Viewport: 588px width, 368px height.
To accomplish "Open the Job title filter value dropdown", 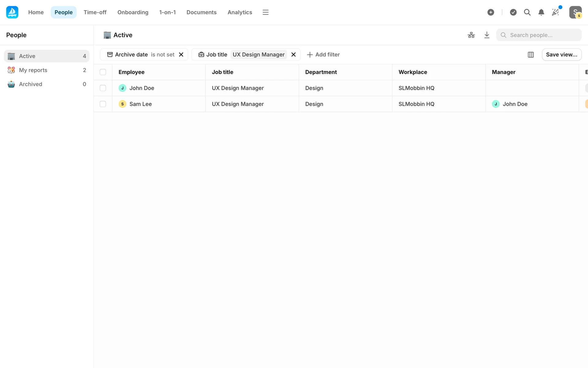I will tap(258, 55).
